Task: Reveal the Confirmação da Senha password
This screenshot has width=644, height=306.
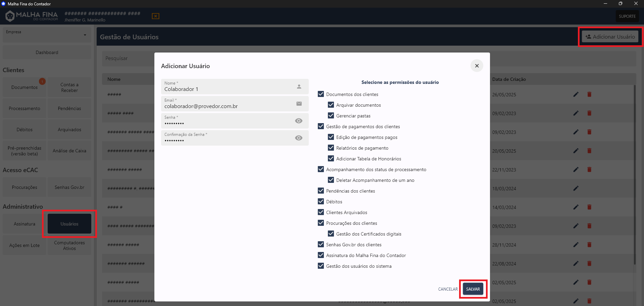Action: click(x=298, y=138)
